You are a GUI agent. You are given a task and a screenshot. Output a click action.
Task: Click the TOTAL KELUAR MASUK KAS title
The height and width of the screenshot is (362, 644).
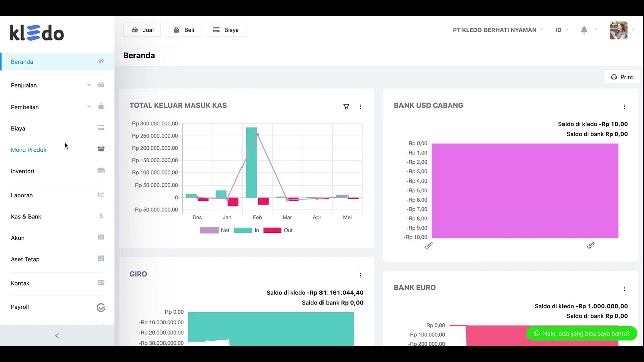coord(178,106)
